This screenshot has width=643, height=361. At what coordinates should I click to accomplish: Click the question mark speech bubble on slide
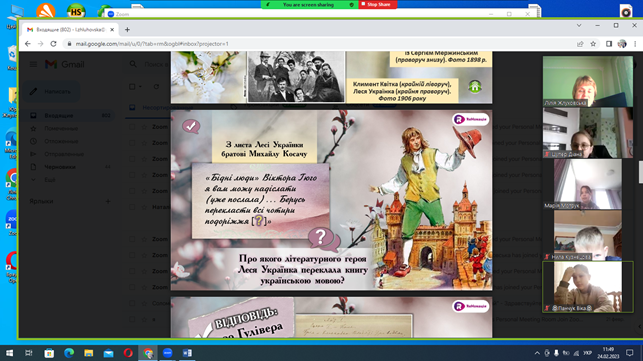click(323, 240)
